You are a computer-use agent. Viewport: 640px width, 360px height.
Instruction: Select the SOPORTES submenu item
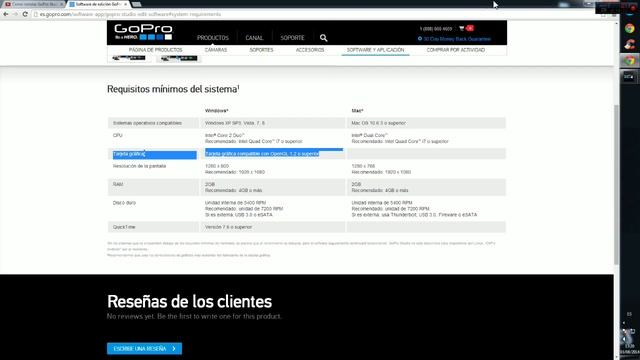(261, 50)
